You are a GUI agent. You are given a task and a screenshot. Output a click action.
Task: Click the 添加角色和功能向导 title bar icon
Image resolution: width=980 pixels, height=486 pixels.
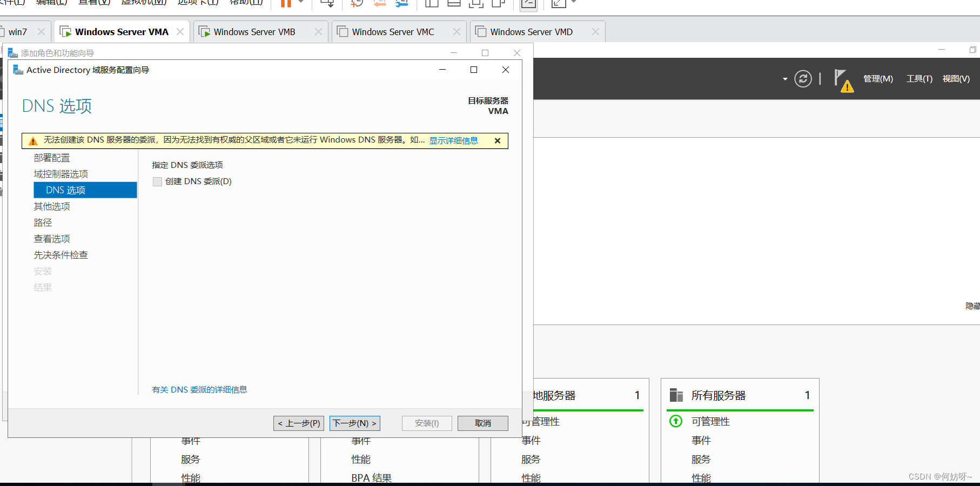(x=12, y=53)
